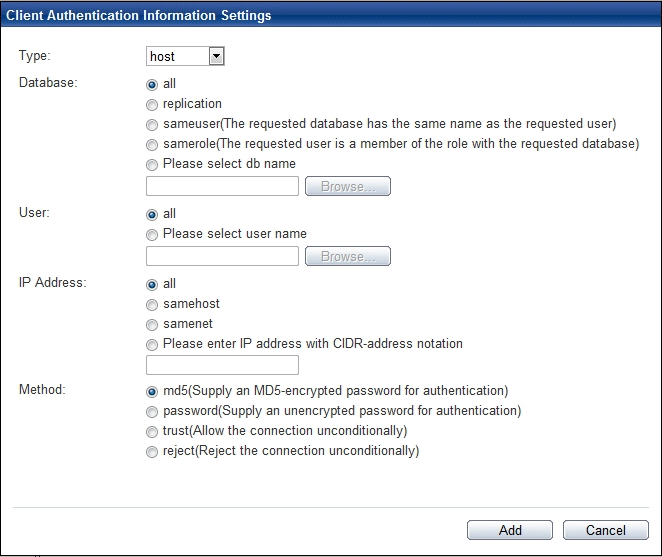Select the reject authentication method
Viewport: 662px width, 557px height.
click(x=152, y=452)
